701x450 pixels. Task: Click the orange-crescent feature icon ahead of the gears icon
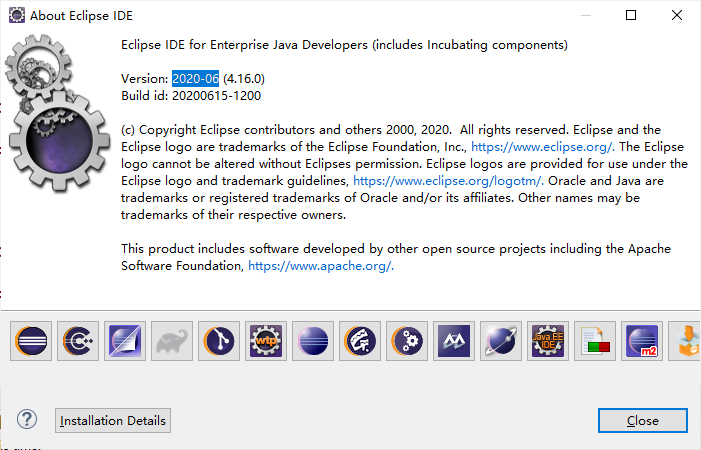(x=360, y=341)
